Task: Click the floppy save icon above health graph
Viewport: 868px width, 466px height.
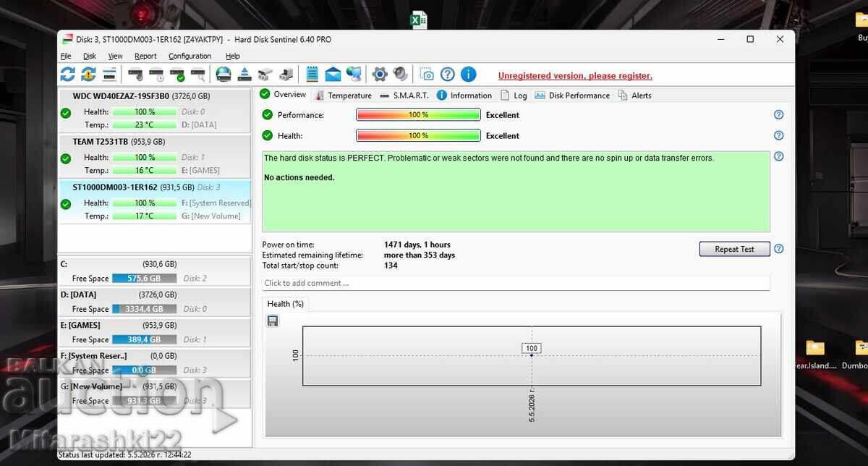Action: (273, 321)
